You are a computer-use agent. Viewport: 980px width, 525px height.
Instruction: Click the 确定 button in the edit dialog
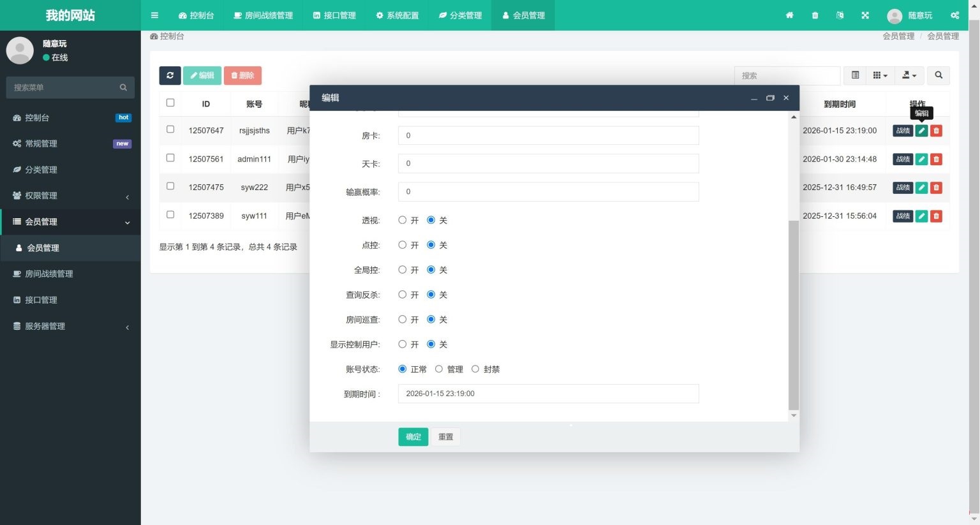tap(413, 436)
